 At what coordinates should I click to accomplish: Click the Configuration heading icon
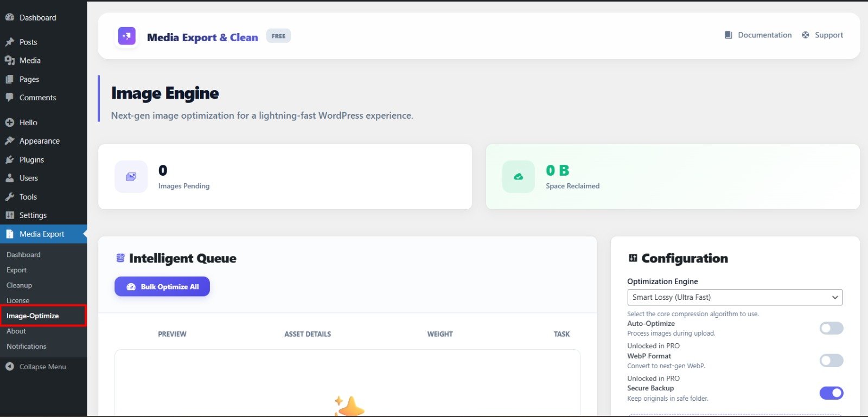633,258
